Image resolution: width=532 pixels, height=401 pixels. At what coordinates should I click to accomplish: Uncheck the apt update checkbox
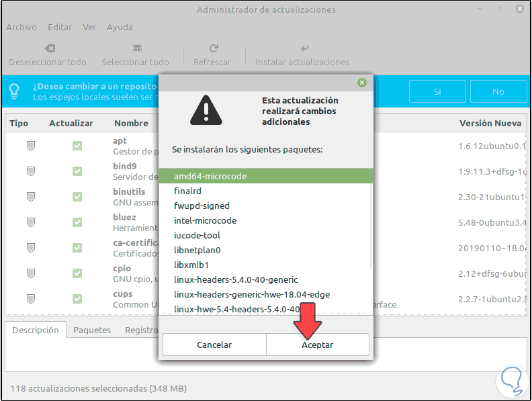click(x=77, y=146)
